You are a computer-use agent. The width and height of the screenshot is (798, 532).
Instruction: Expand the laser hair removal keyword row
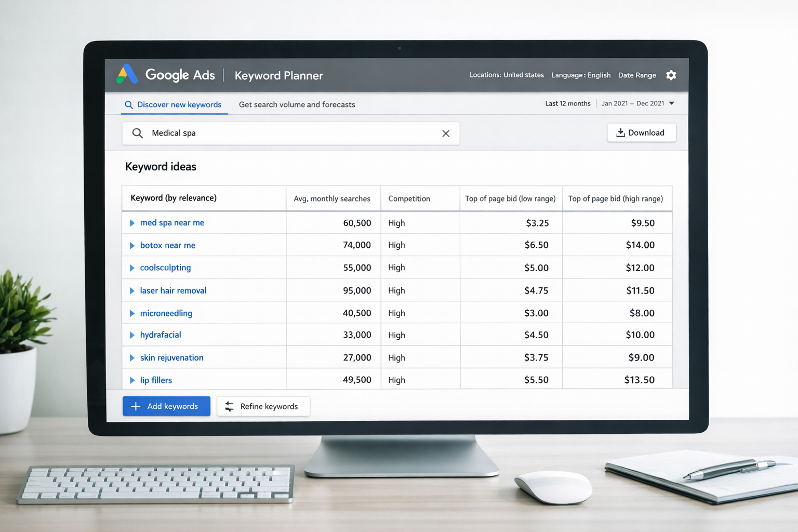132,290
